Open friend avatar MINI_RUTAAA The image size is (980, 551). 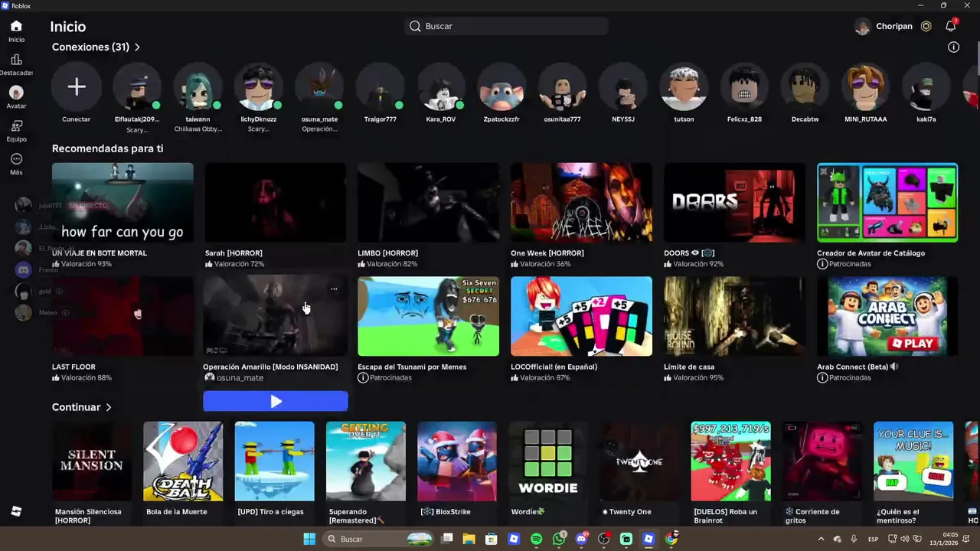tap(865, 87)
